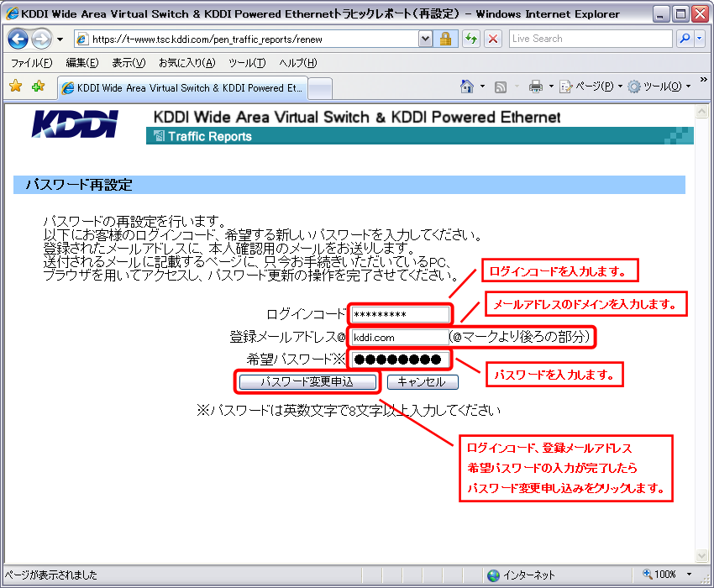The height and width of the screenshot is (588, 714).
Task: Click the 希望パスワード password field
Action: coord(400,360)
